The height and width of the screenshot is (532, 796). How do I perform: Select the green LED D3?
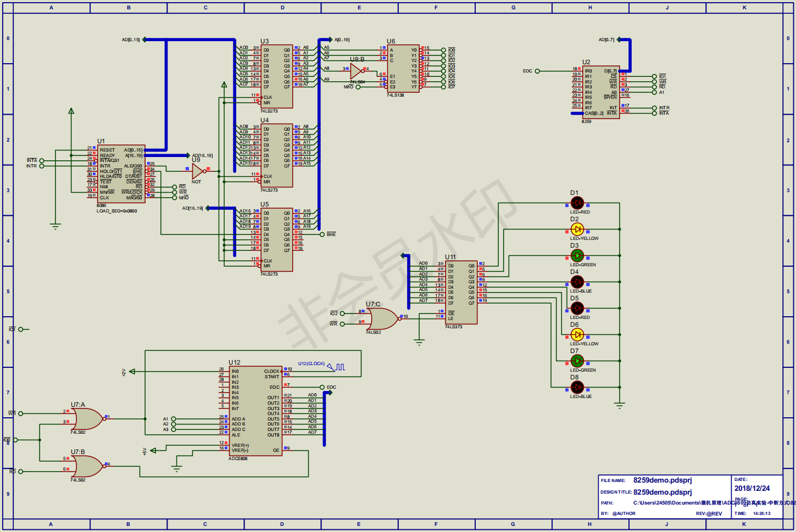pos(577,255)
